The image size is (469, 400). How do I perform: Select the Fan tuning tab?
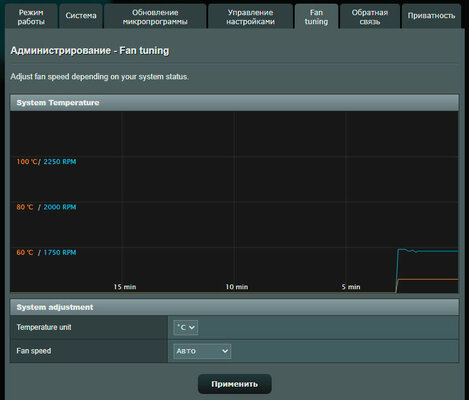pos(316,17)
